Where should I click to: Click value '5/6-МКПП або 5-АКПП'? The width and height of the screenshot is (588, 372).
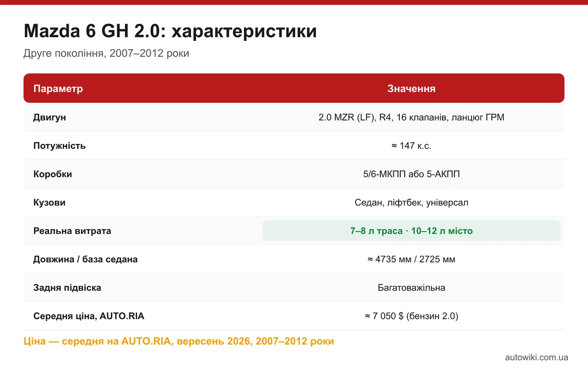(x=412, y=174)
